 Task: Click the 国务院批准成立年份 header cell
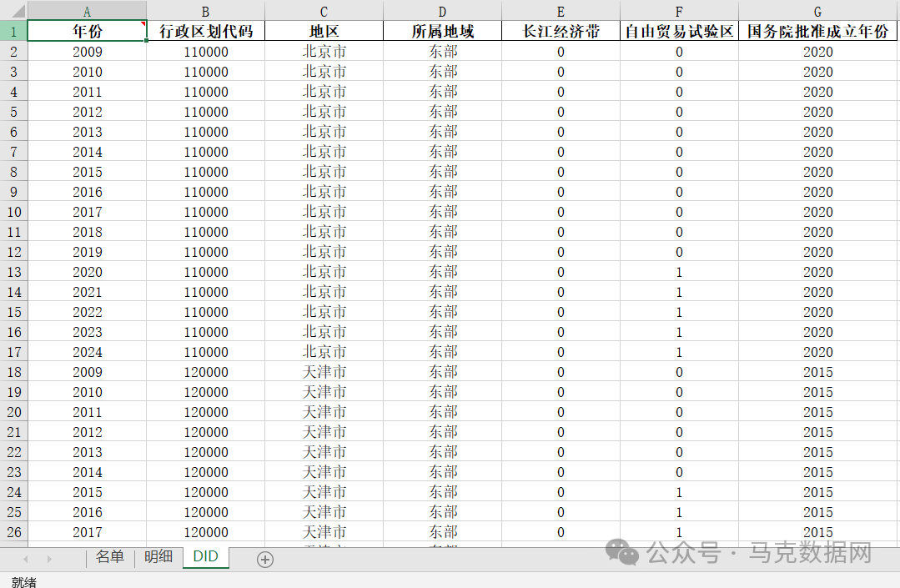point(818,30)
